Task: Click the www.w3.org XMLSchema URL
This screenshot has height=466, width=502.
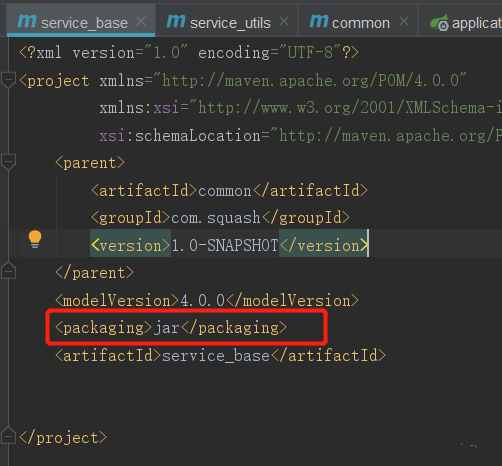Action: coord(350,108)
